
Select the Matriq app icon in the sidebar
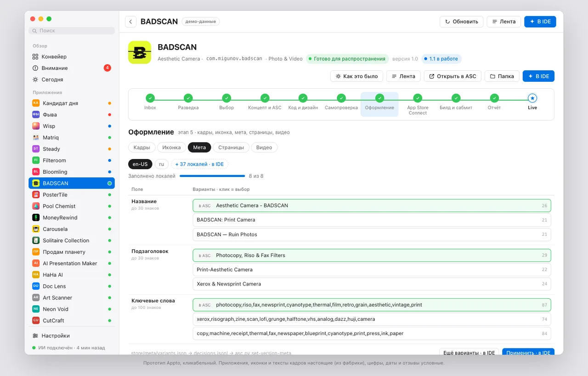coord(36,137)
